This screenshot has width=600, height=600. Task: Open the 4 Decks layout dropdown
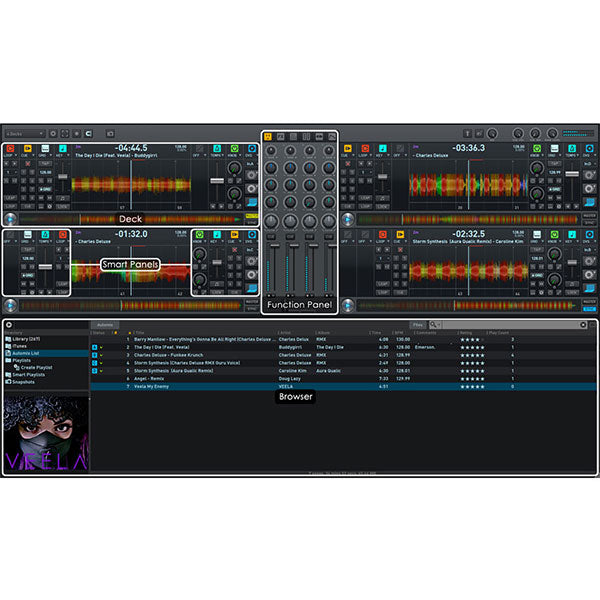click(24, 133)
